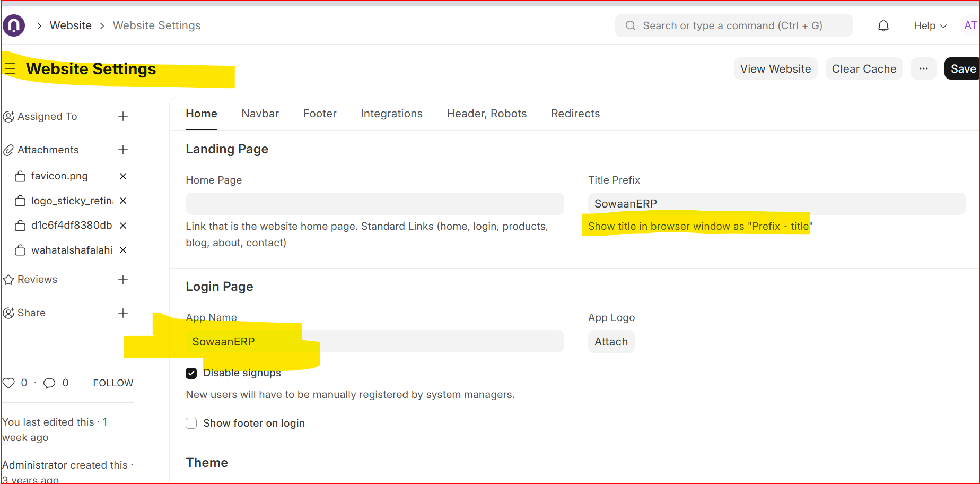Screen dimensions: 980x484
Task: Open favicon.png attachment
Action: (59, 176)
